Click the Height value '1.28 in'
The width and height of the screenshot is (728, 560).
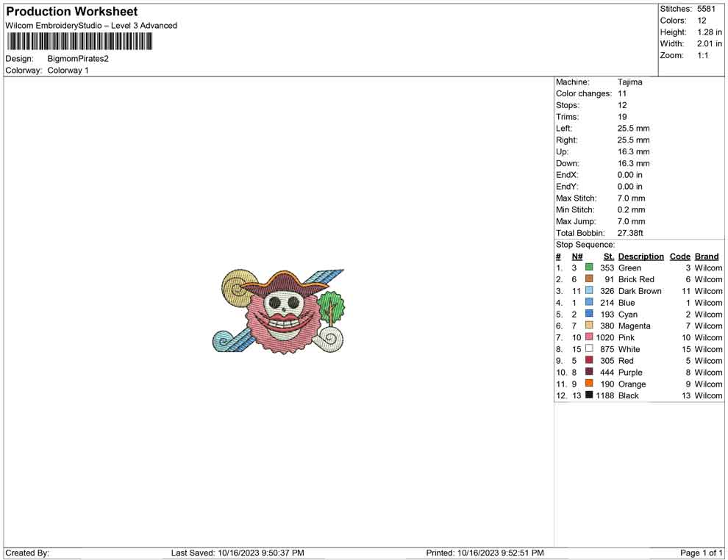click(710, 32)
